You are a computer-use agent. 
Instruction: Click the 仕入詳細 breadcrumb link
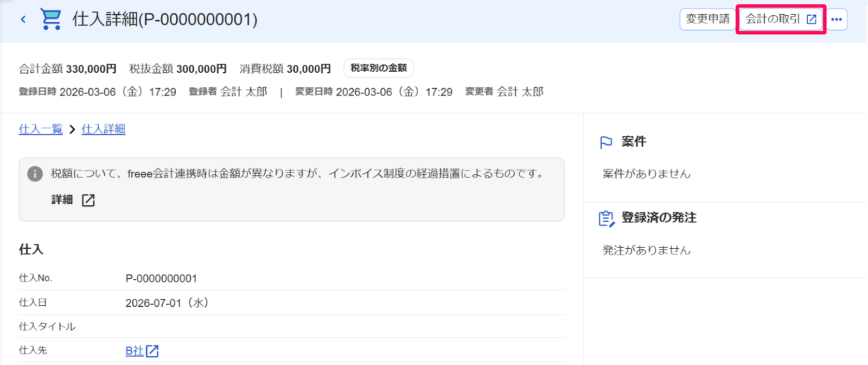103,129
